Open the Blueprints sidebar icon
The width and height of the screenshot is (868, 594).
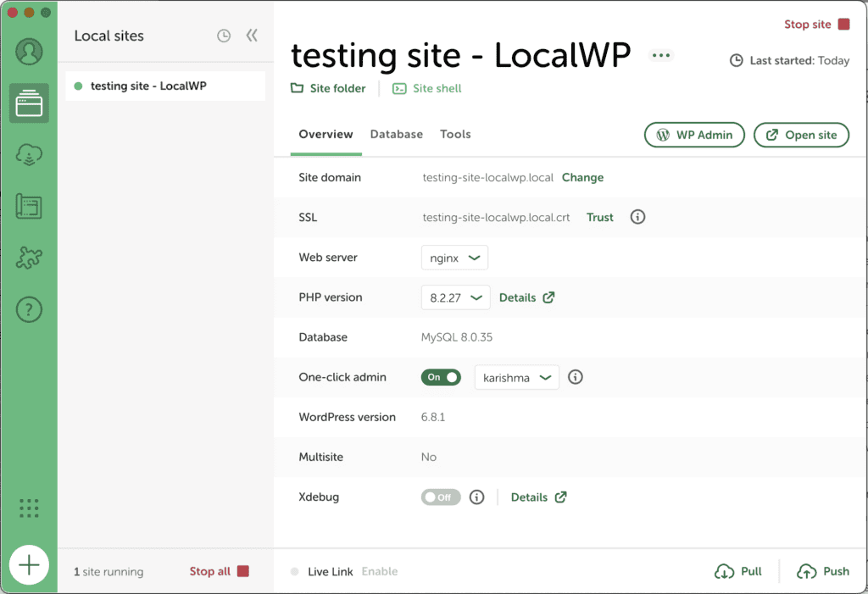pyautogui.click(x=29, y=206)
